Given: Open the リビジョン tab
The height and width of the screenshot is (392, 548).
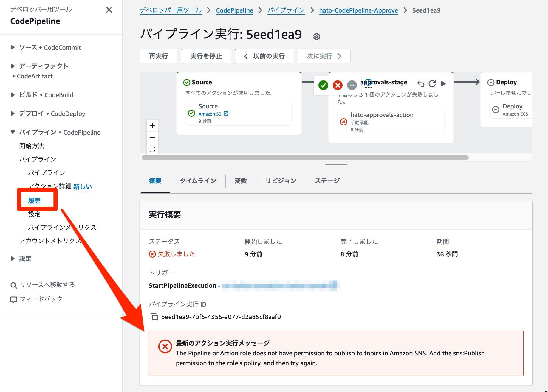Looking at the screenshot, I should pyautogui.click(x=281, y=181).
